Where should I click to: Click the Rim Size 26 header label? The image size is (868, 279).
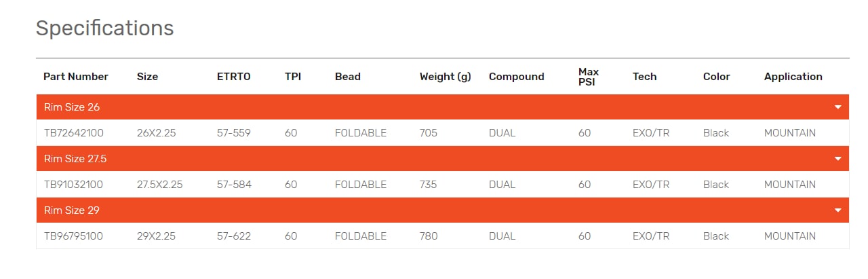[72, 107]
